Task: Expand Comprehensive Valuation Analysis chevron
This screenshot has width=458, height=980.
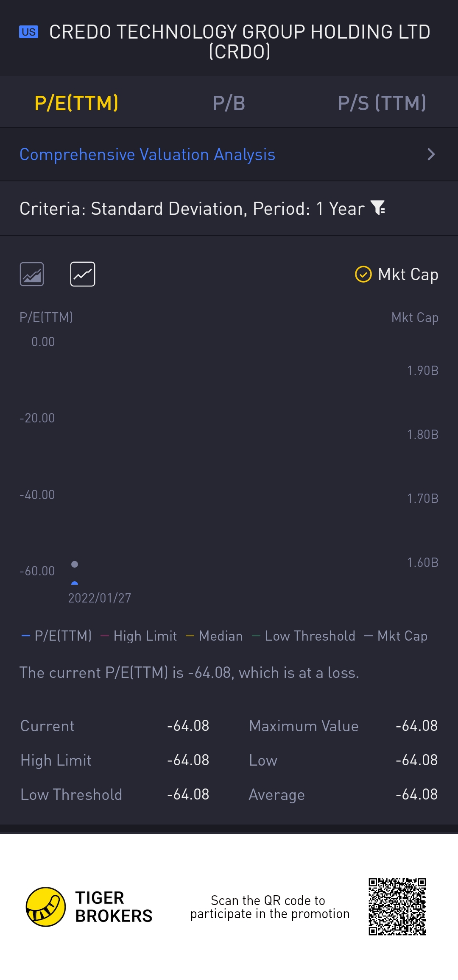Action: tap(431, 154)
